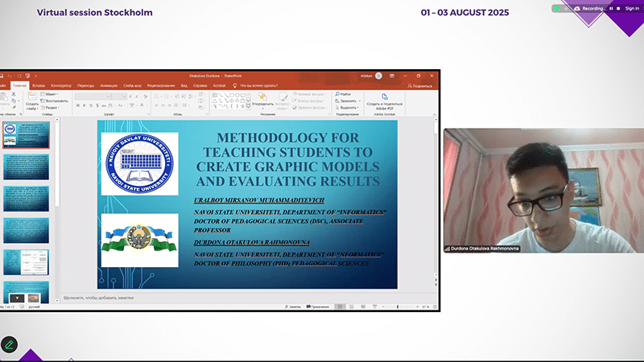
Task: Pause the Zoom recording
Action: coord(611,8)
